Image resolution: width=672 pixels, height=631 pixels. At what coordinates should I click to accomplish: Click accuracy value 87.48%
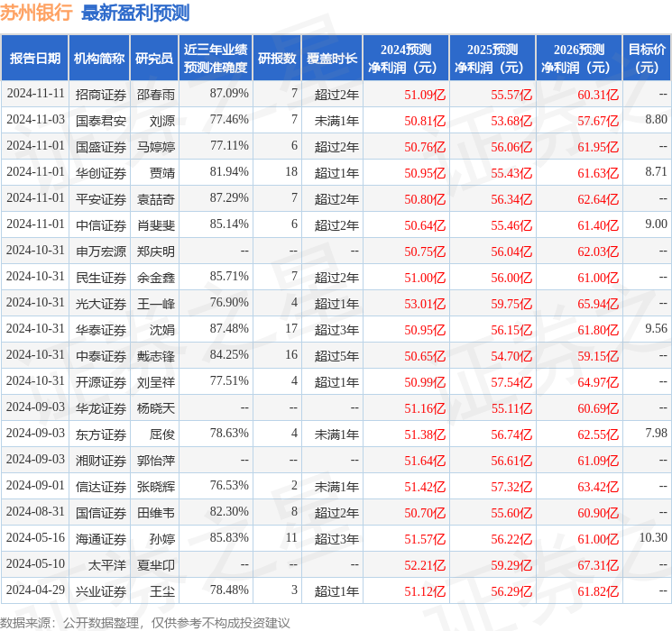click(x=229, y=328)
